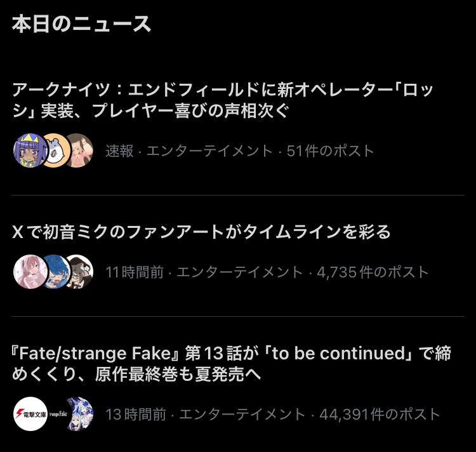Viewport: 476px width, 452px height.
Task: Tap the 本日のニュース section header
Action: [81, 24]
